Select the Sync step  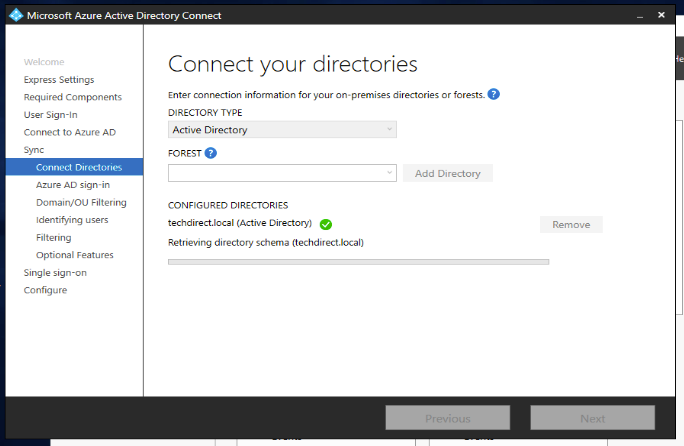coord(34,150)
